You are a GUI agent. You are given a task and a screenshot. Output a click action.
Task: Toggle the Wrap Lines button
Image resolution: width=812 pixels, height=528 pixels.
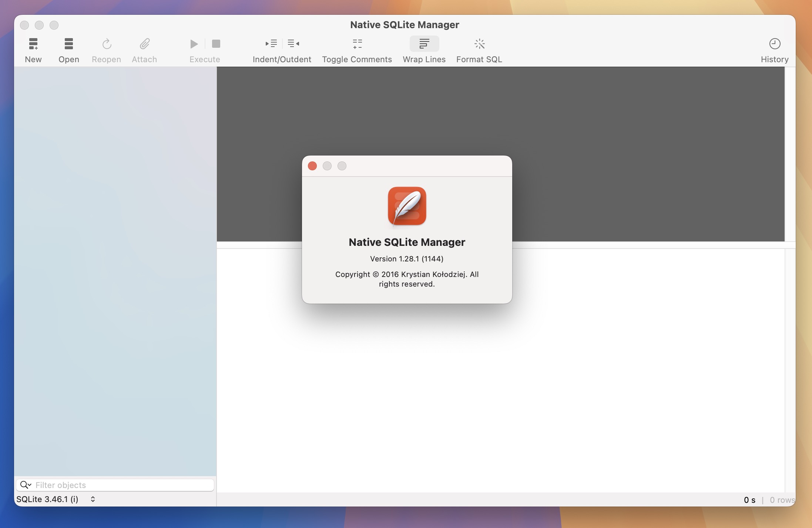click(424, 44)
